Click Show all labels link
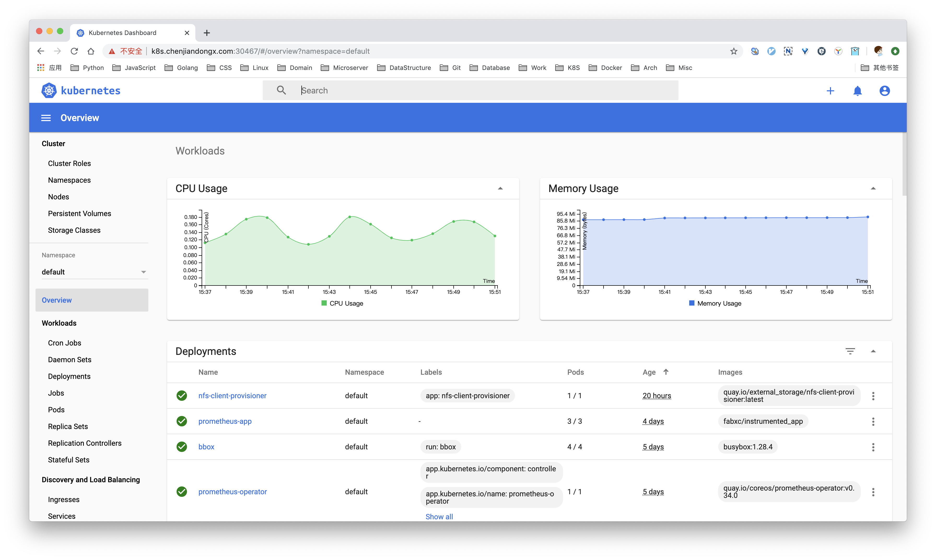Image resolution: width=936 pixels, height=560 pixels. click(439, 517)
